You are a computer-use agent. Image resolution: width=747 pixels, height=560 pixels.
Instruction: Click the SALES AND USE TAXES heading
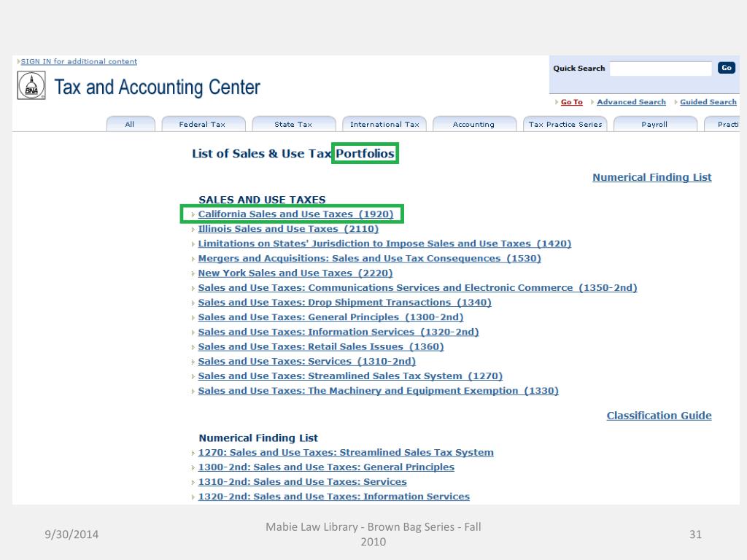(262, 200)
